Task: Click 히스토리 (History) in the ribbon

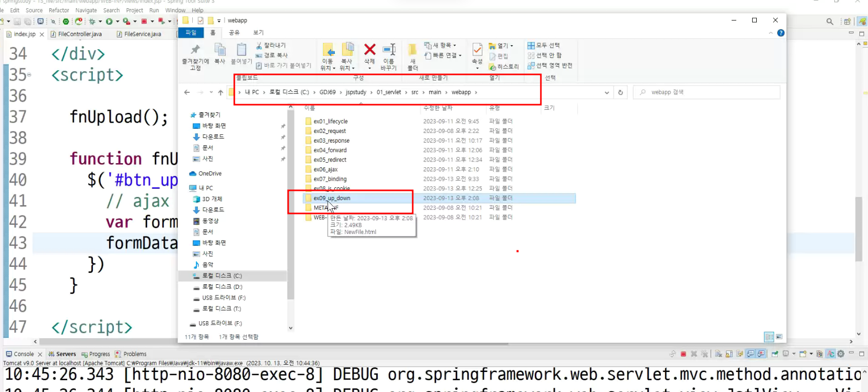Action: 504,67
